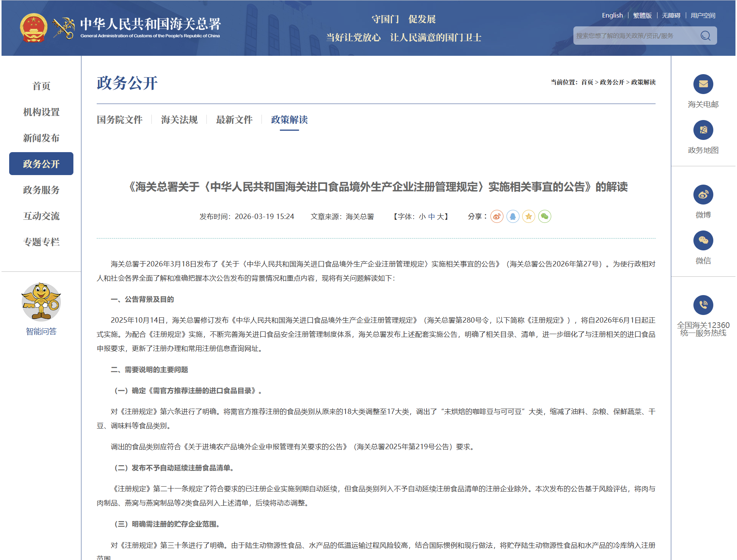Click 政务公开 in the breadcrumb
737x560 pixels.
tap(612, 82)
